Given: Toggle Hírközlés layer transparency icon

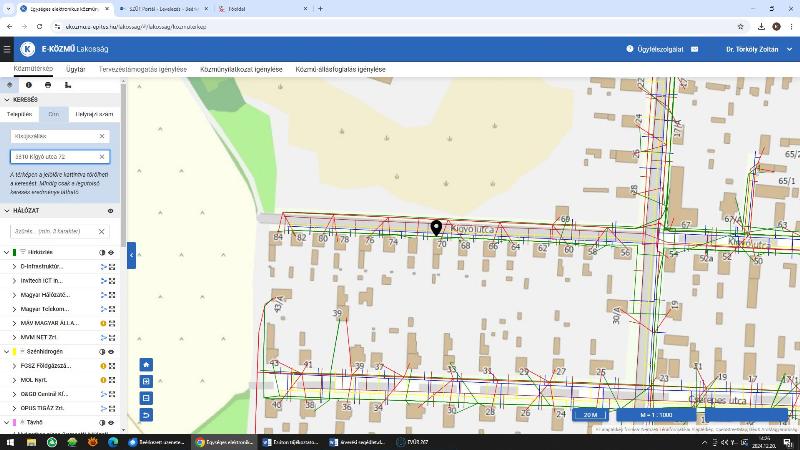Looking at the screenshot, I should click(x=102, y=253).
